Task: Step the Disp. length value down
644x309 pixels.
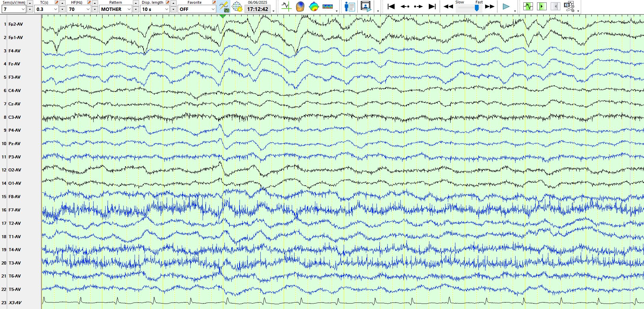Action: point(173,9)
